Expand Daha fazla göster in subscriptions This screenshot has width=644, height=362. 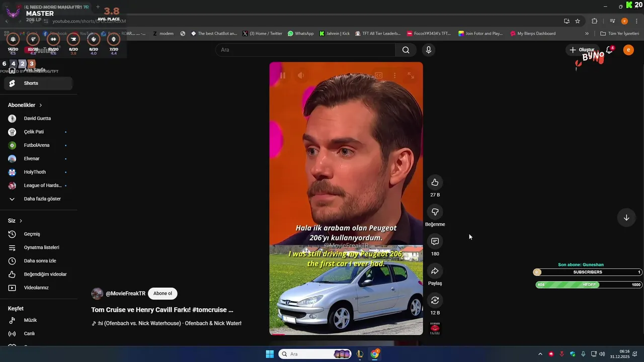click(x=38, y=199)
